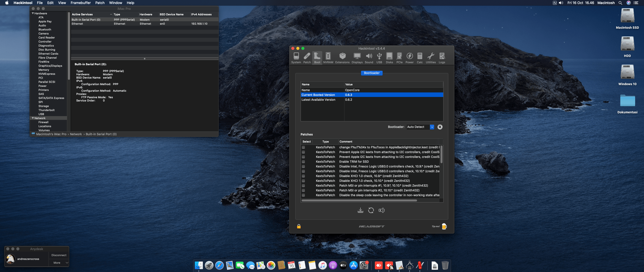Open the Window menu

pyautogui.click(x=115, y=3)
